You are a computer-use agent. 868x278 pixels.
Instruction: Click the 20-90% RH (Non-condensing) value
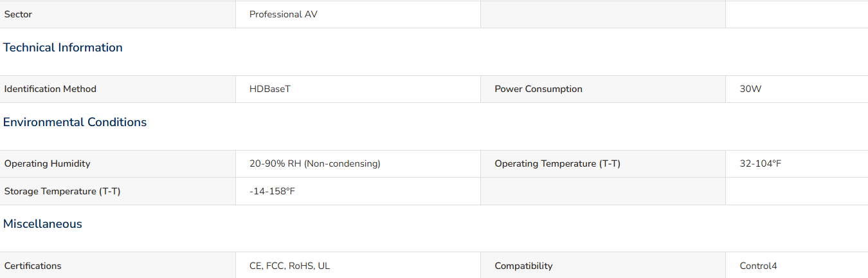click(x=315, y=163)
